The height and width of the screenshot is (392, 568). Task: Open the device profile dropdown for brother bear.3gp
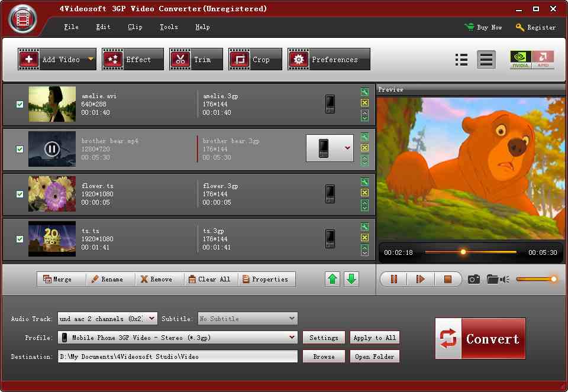330,148
